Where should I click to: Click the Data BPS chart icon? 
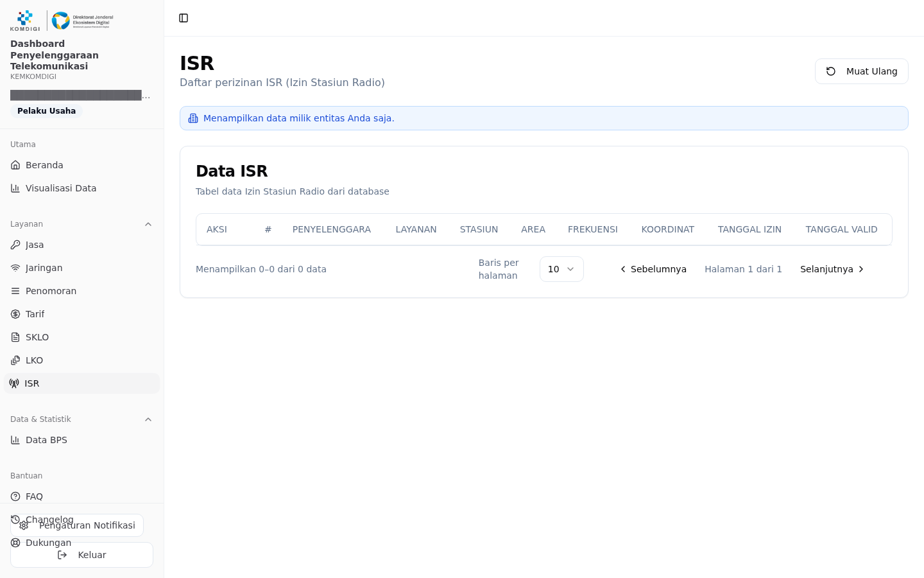pos(15,440)
